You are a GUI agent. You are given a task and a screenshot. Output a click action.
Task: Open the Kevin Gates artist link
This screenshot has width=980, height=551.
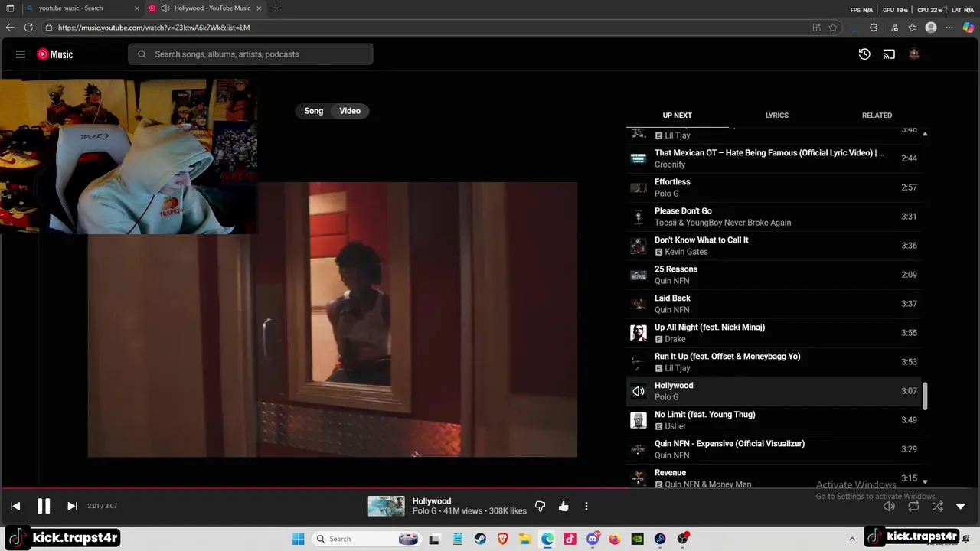(x=686, y=252)
